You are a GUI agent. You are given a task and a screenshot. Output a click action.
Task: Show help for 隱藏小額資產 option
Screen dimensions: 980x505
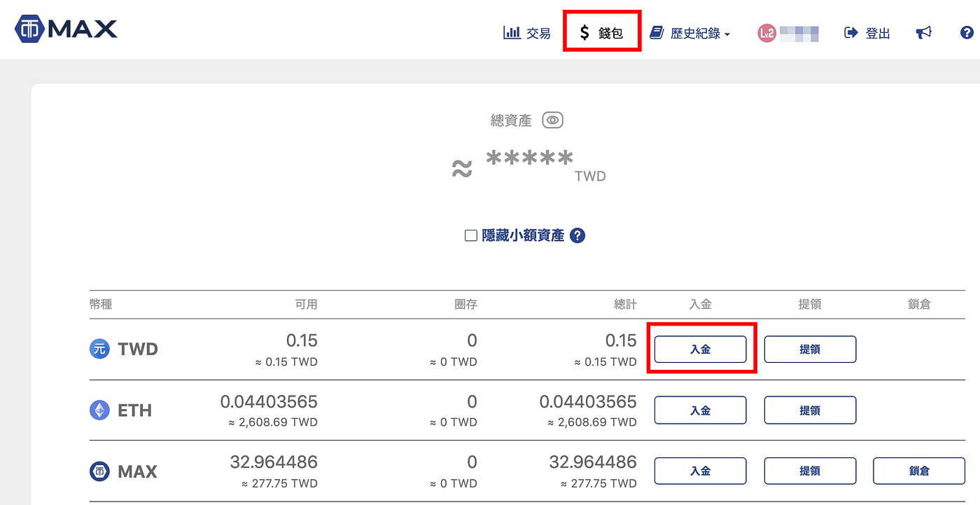tap(577, 235)
